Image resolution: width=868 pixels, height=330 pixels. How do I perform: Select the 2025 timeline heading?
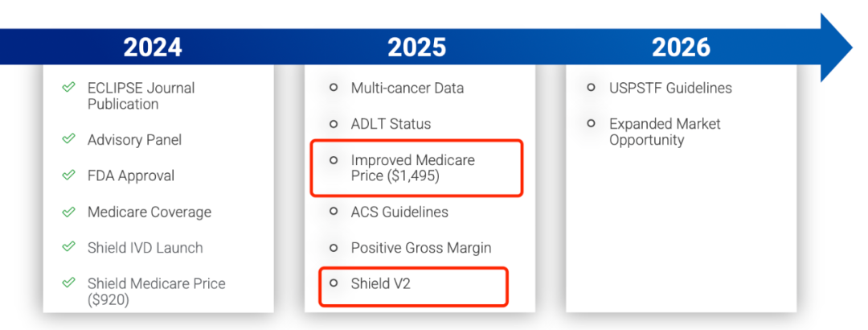(416, 47)
